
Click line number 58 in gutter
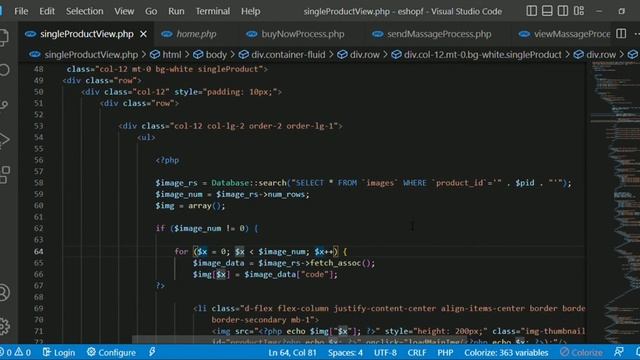[39, 183]
